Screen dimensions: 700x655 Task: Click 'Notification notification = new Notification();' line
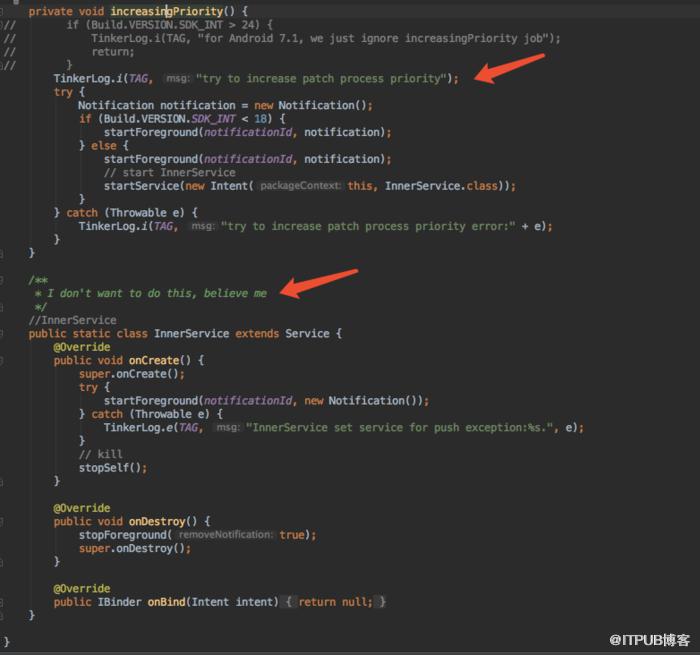point(225,105)
